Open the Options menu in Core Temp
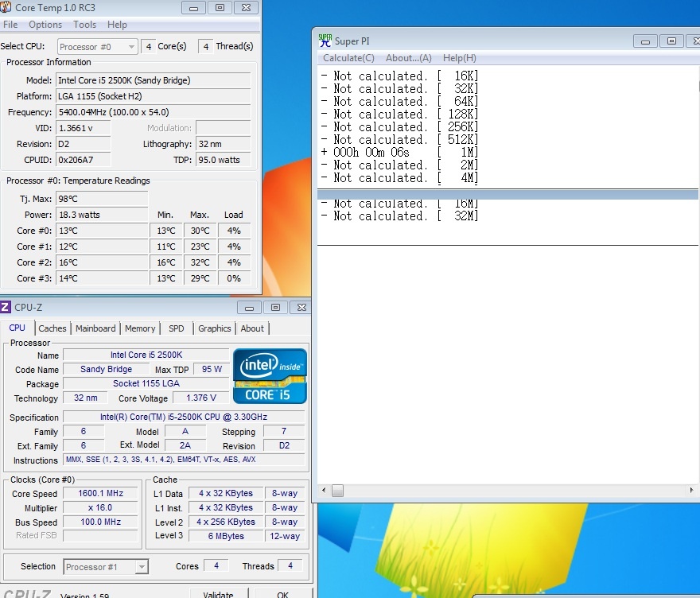 45,25
